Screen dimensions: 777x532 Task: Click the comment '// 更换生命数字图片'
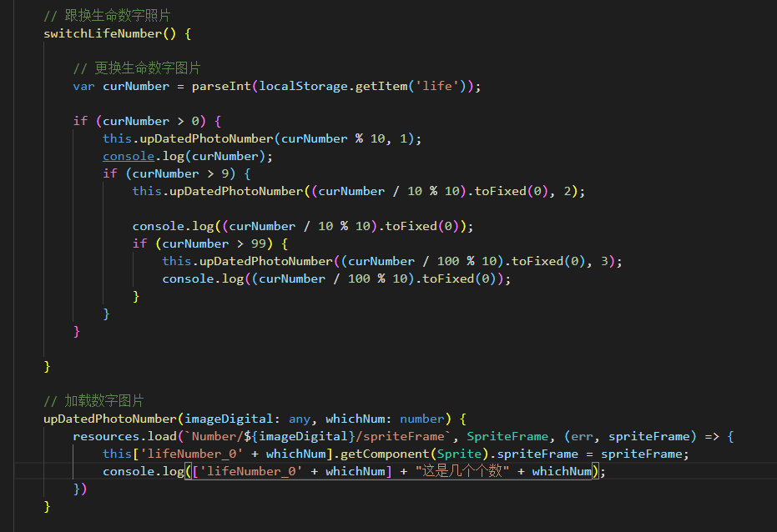[136, 68]
